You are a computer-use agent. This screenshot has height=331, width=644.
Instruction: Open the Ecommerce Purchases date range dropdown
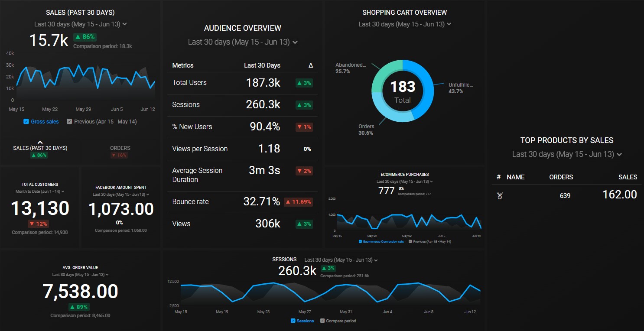(x=405, y=182)
